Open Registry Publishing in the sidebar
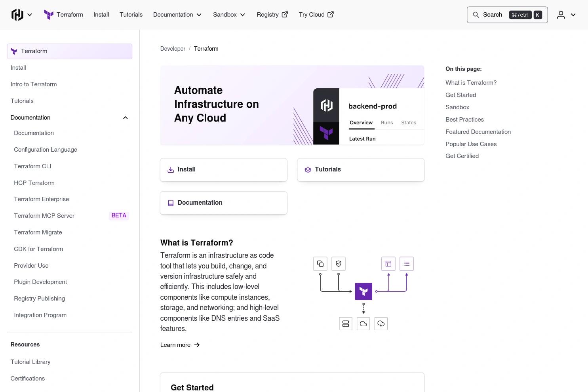The width and height of the screenshot is (588, 392). (x=40, y=299)
